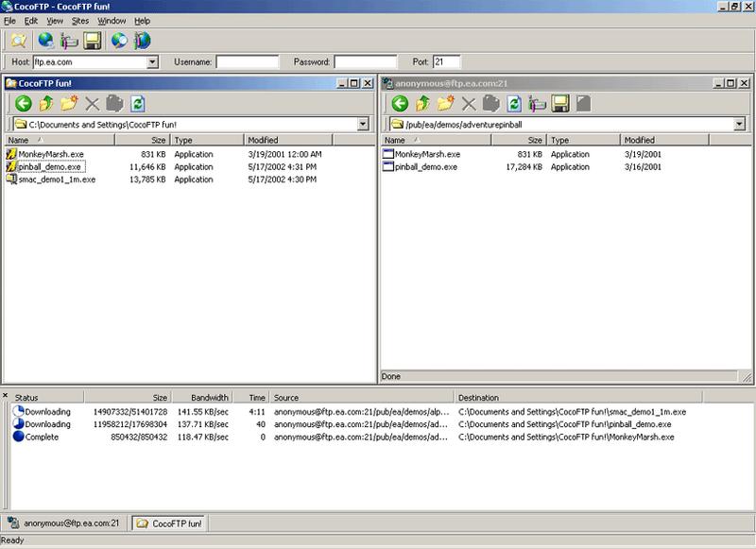
Task: Sort local pane by Name column
Action: 60,140
